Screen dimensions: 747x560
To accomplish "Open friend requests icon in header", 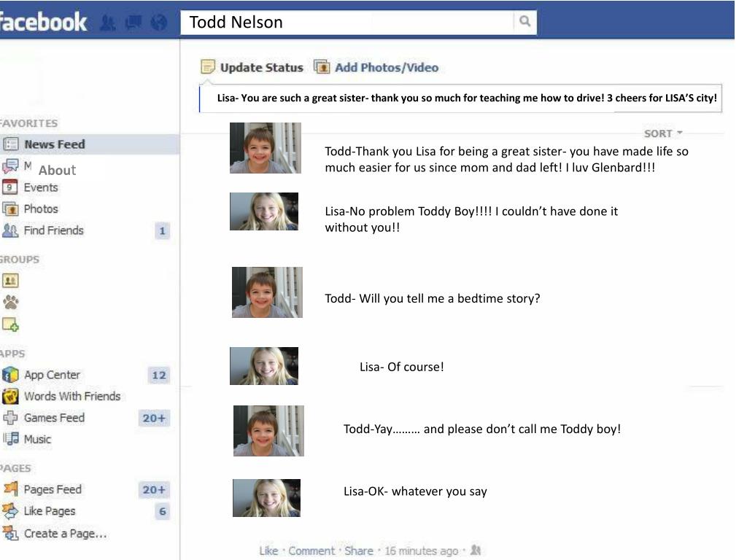I will pyautogui.click(x=108, y=23).
